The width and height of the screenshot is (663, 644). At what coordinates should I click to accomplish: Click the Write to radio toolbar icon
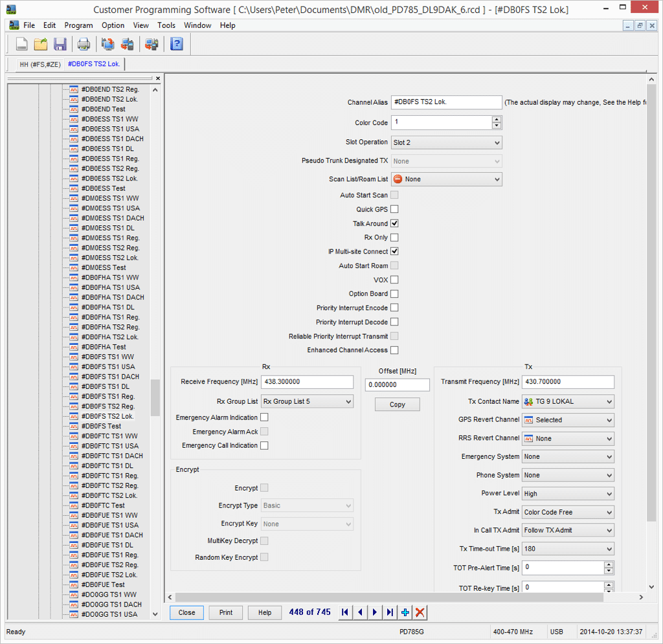[x=128, y=44]
